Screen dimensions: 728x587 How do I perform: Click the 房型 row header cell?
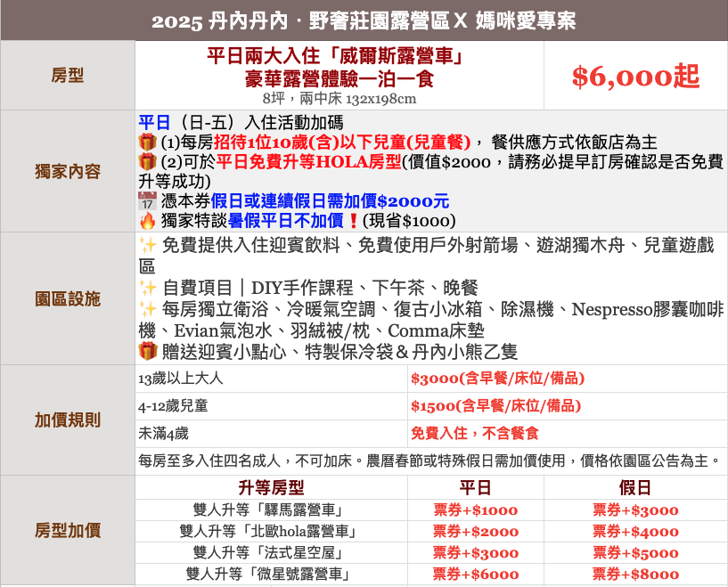68,77
